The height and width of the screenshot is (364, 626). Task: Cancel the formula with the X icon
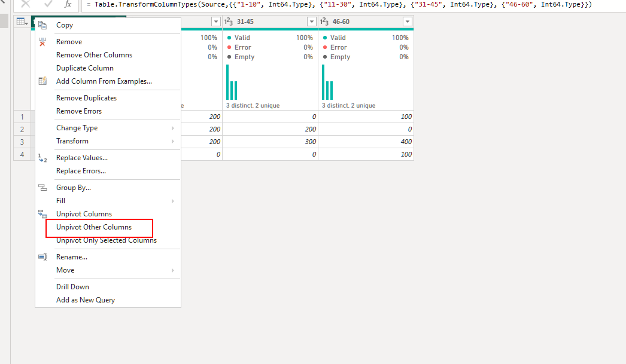(x=26, y=4)
